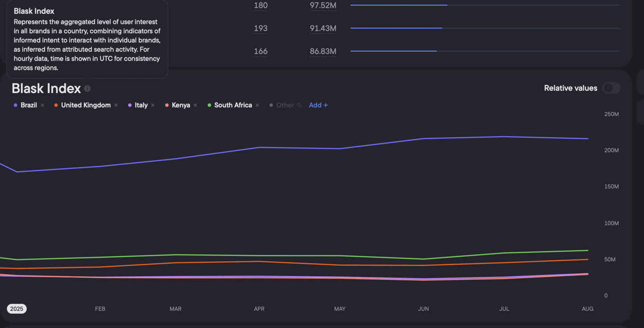This screenshot has width=644, height=328.
Task: Click the progress bar beside 86.83M
Action: point(485,51)
